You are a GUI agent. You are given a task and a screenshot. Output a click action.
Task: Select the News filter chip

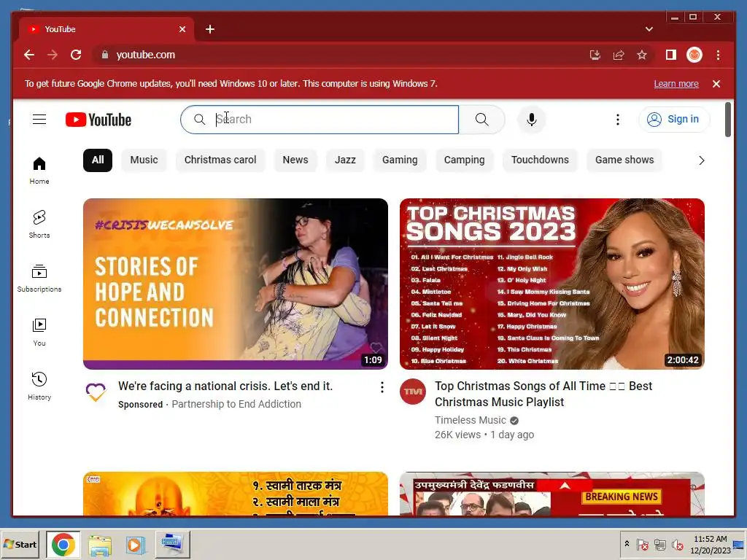pos(295,160)
